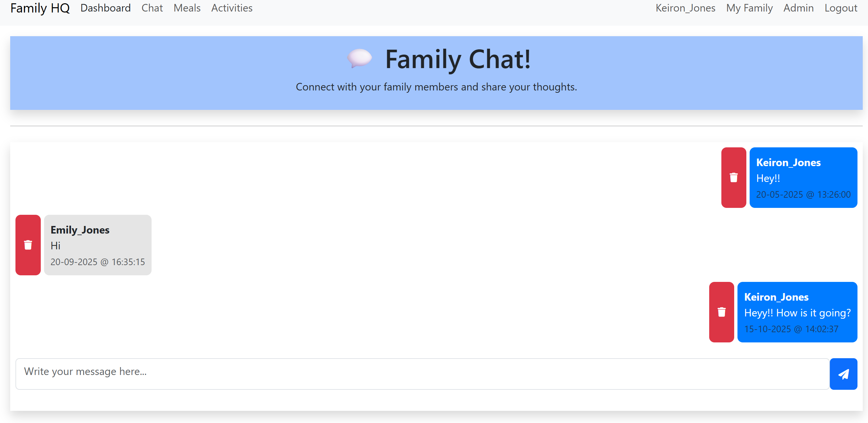Click Emily_Jones's gray message bubble
The width and height of the screenshot is (868, 423).
click(x=98, y=245)
